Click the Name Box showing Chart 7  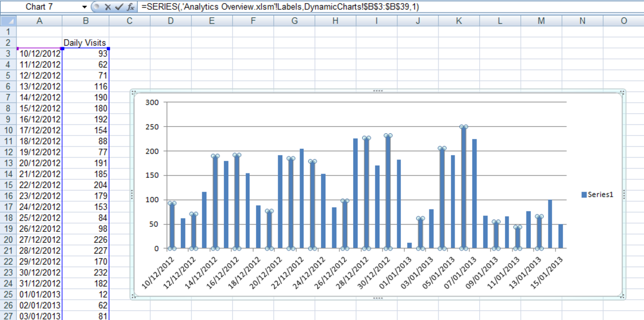[x=43, y=7]
